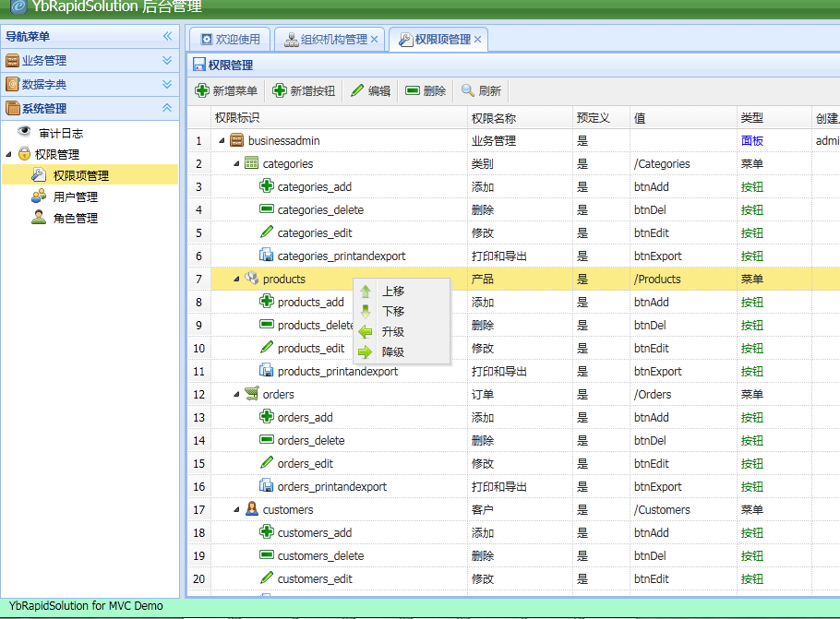
Task: Click the eye icon next to 审计日志
Action: 24,131
